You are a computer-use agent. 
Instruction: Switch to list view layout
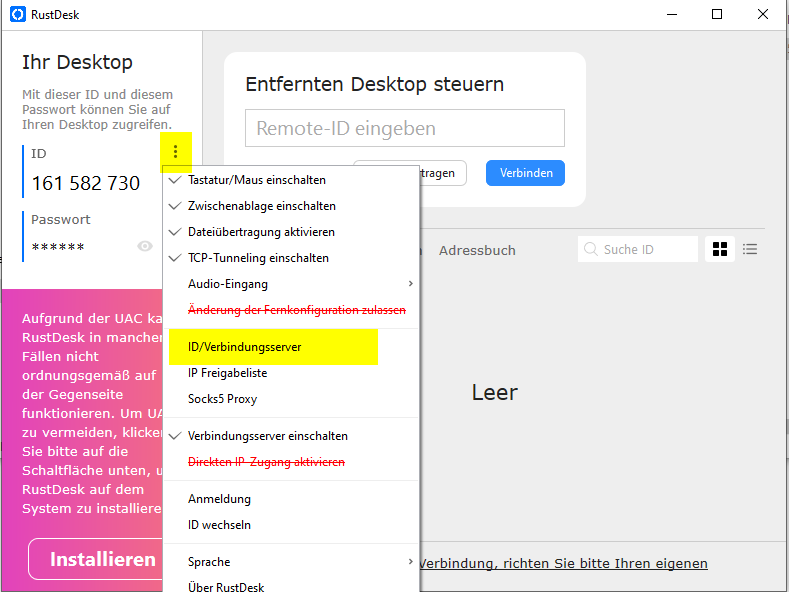point(750,249)
